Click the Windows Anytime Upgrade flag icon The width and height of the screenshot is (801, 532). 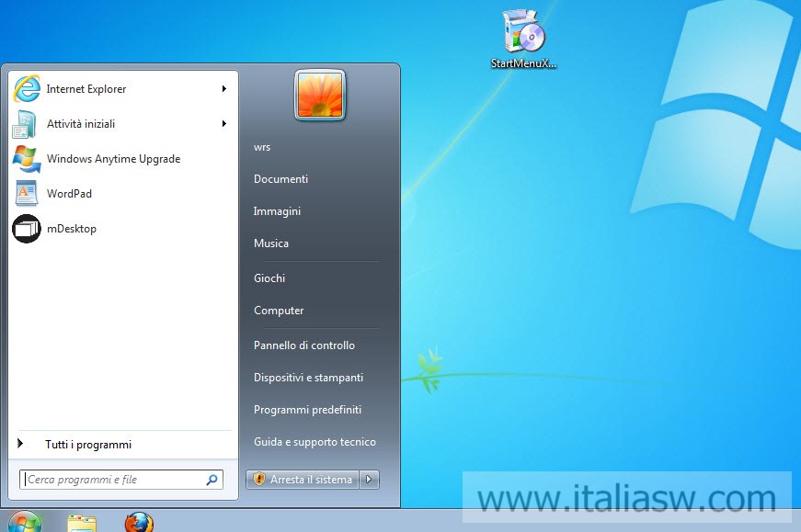click(27, 159)
